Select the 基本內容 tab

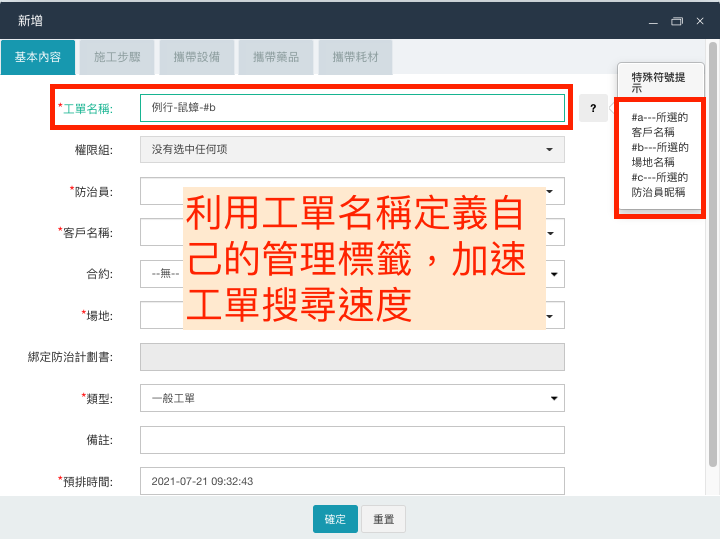click(38, 58)
